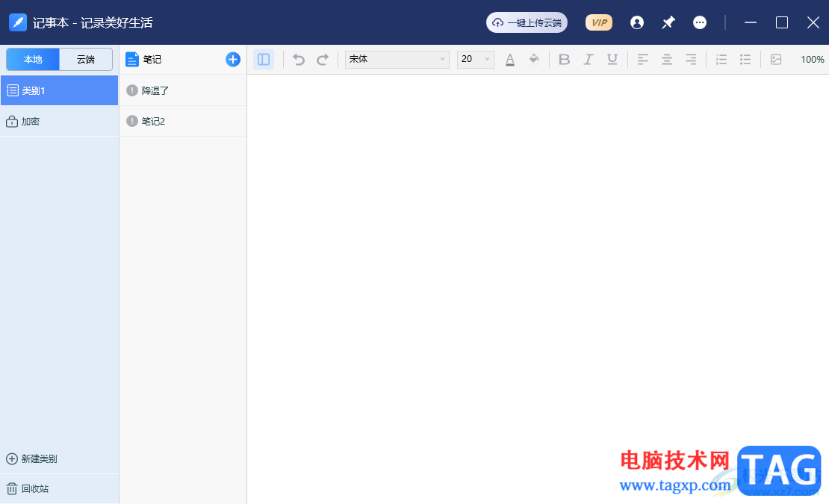
Task: Maximize the notepad window
Action: (782, 22)
